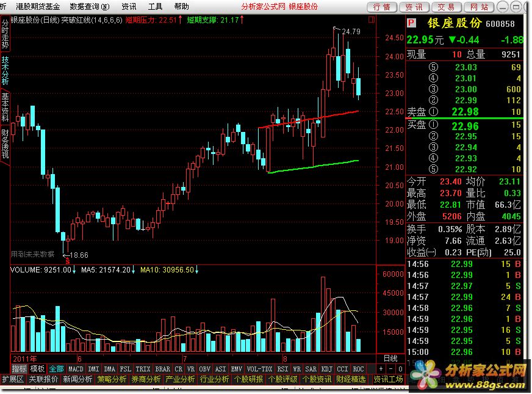This screenshot has height=394, width=532.
Task: Choose the TRIX indicator
Action: (143, 369)
